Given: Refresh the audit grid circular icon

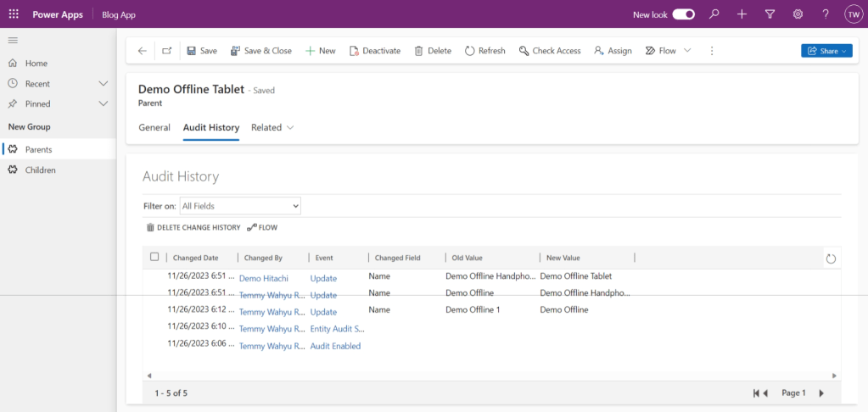Looking at the screenshot, I should (x=831, y=259).
